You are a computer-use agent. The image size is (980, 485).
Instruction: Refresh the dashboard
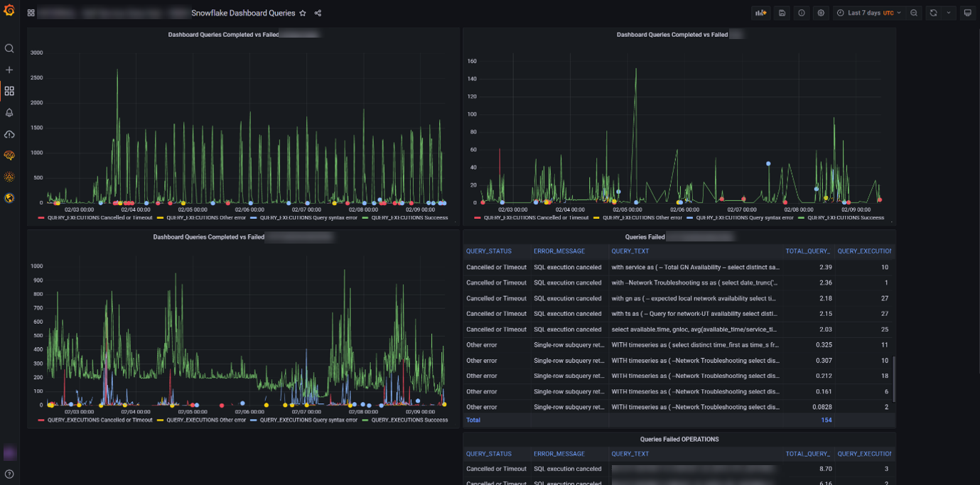(933, 13)
